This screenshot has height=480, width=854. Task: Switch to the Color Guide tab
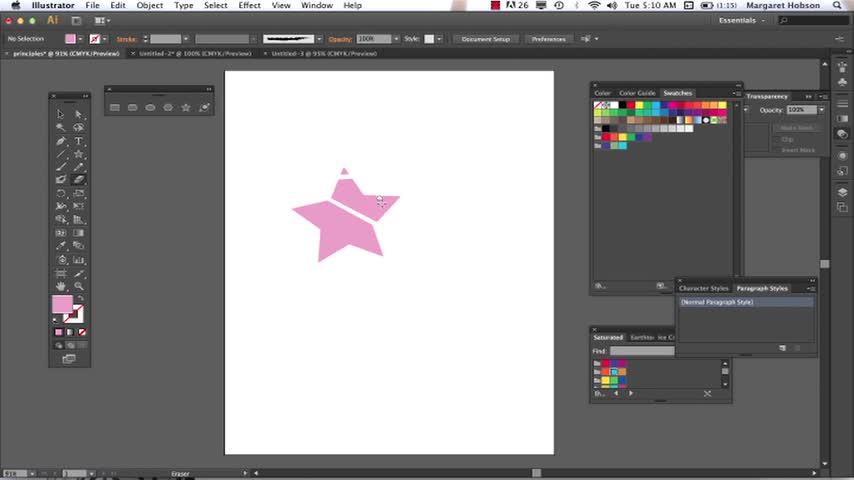click(636, 93)
